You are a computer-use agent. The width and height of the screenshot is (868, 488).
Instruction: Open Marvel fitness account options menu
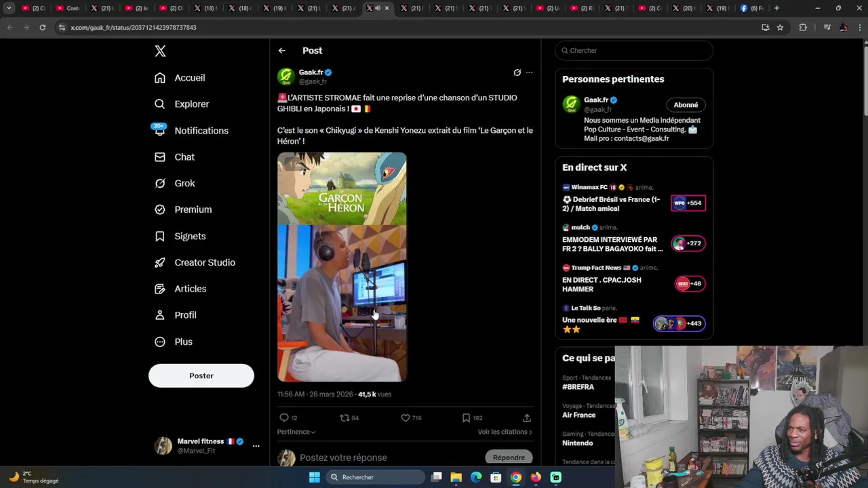coord(256,446)
